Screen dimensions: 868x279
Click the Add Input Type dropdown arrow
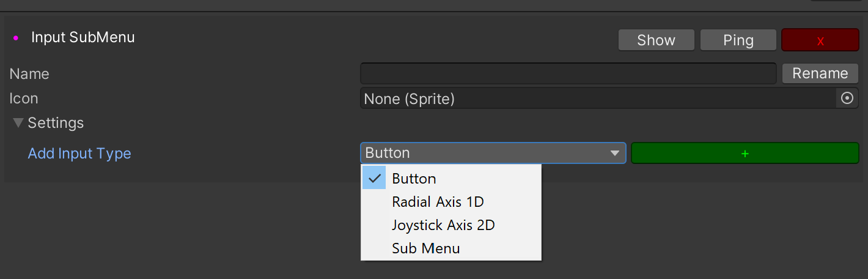(615, 153)
